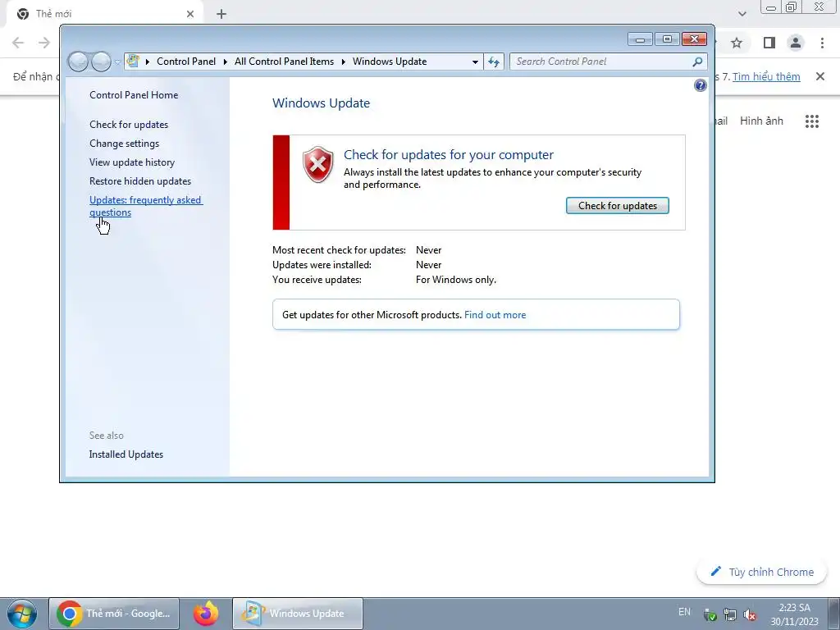Click the Chrome forward navigation arrow
This screenshot has height=630, width=840.
44,43
